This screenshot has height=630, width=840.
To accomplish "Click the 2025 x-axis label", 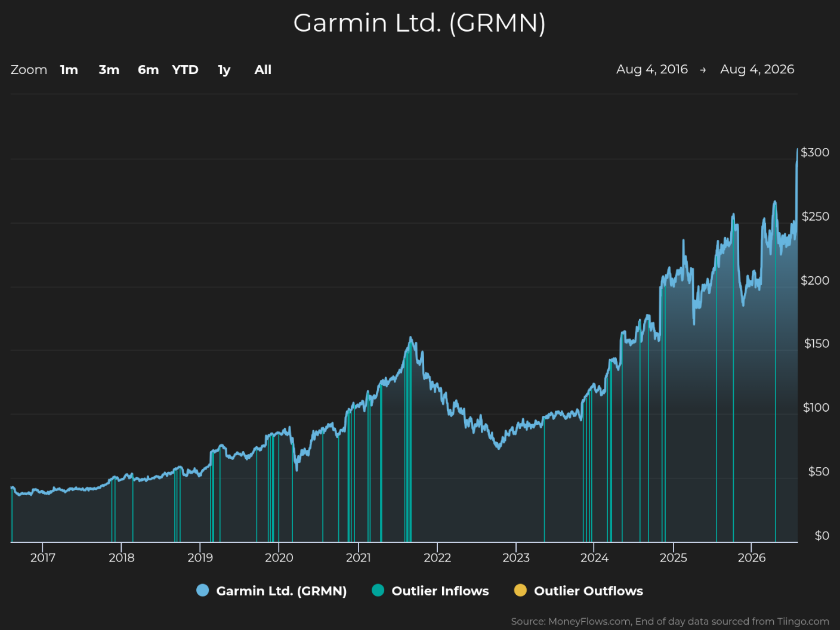I will 674,558.
